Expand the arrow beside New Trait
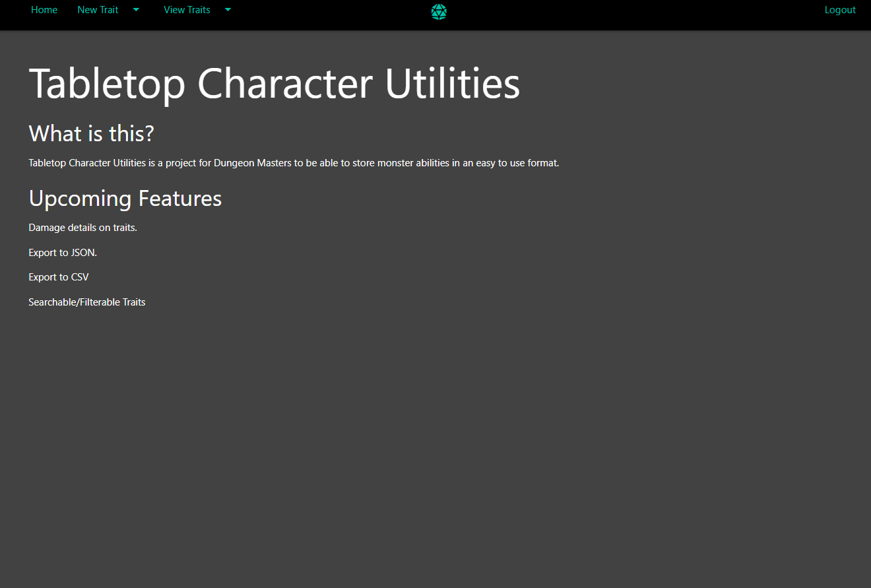 (x=136, y=10)
